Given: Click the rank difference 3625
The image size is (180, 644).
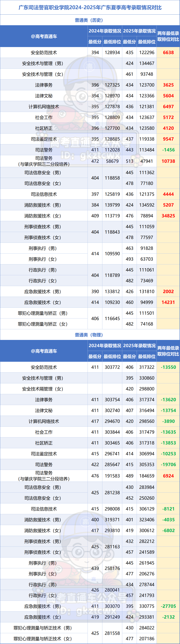Looking at the screenshot, I should (168, 85).
